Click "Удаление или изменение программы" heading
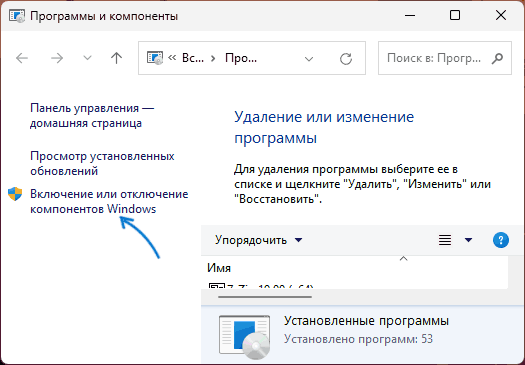 pos(324,127)
